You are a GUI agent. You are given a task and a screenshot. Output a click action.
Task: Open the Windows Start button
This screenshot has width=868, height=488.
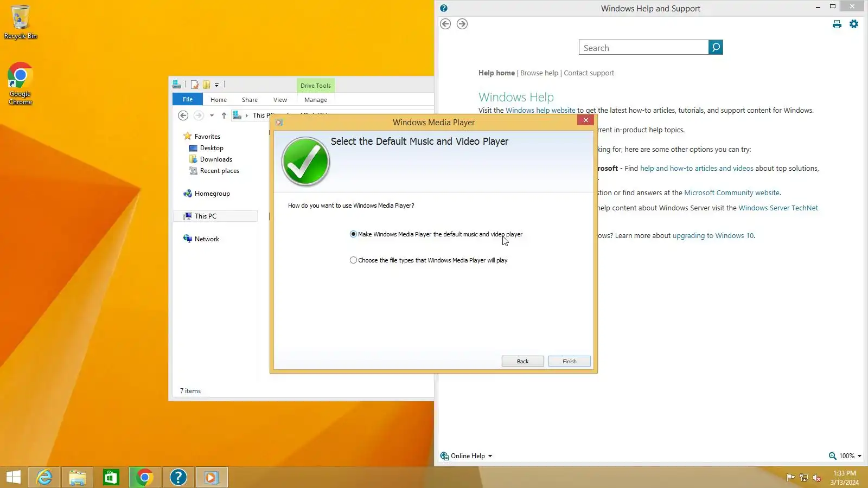coord(14,477)
